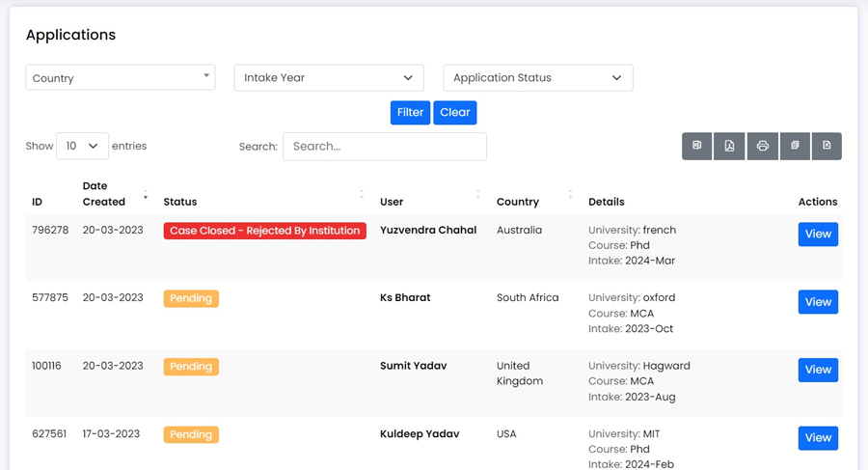
Task: Open Sumit Yadav's application via View
Action: (x=818, y=370)
